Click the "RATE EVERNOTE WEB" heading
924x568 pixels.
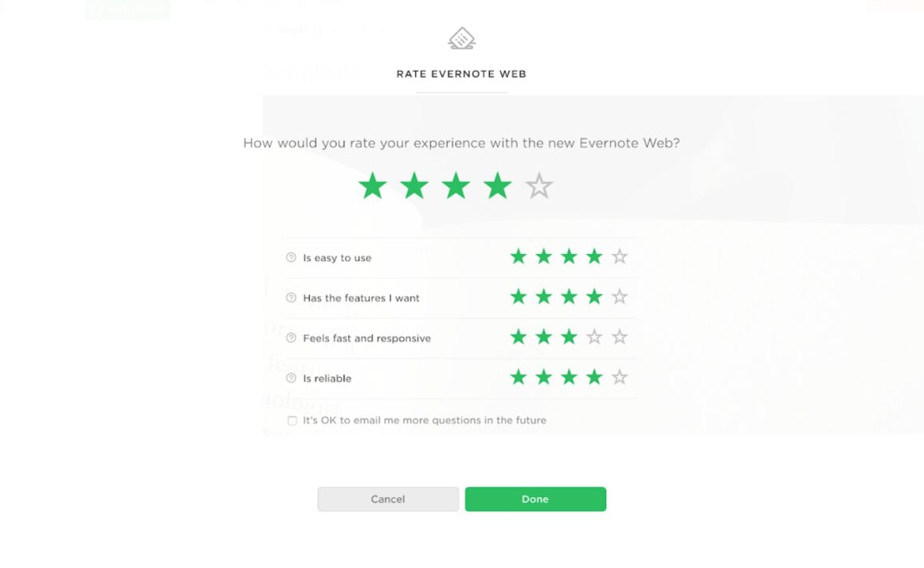(x=462, y=74)
